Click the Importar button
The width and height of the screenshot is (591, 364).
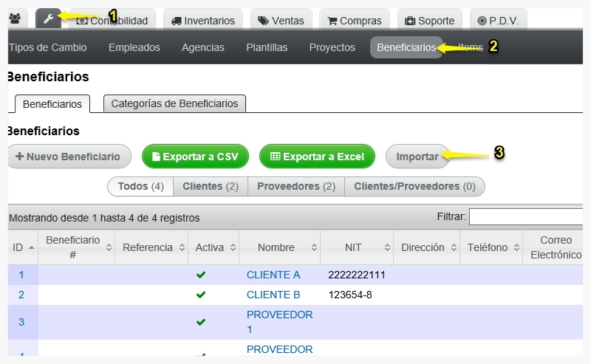417,157
